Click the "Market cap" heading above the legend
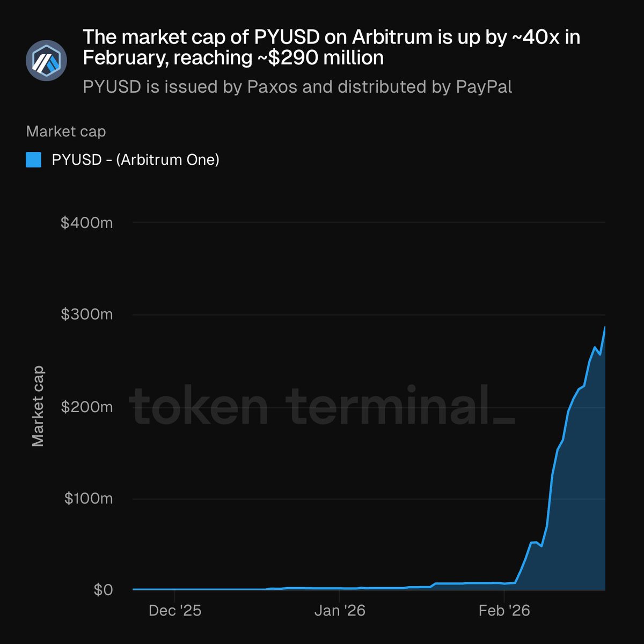Viewport: 644px width, 644px height. click(66, 131)
